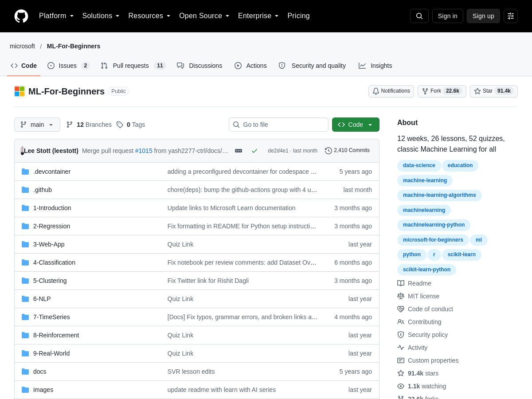The image size is (532, 399).
Task: Open the appearance settings sliders icon
Action: tap(511, 16)
